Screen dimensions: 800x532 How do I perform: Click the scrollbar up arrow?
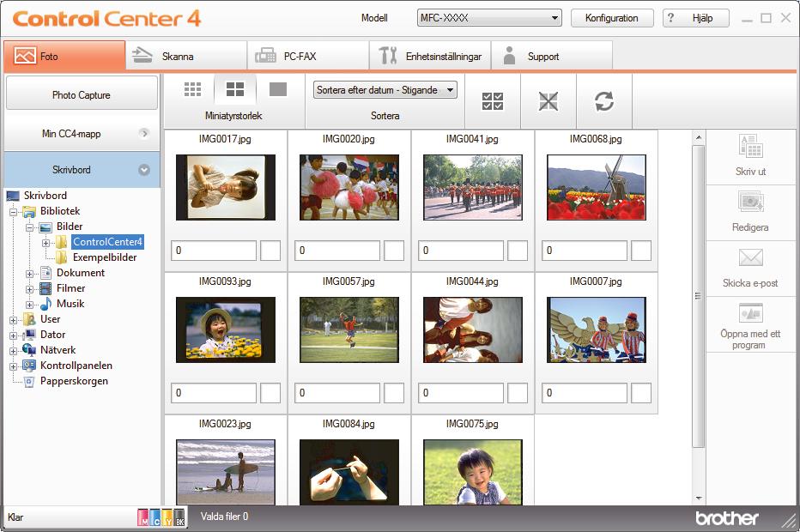(698, 137)
